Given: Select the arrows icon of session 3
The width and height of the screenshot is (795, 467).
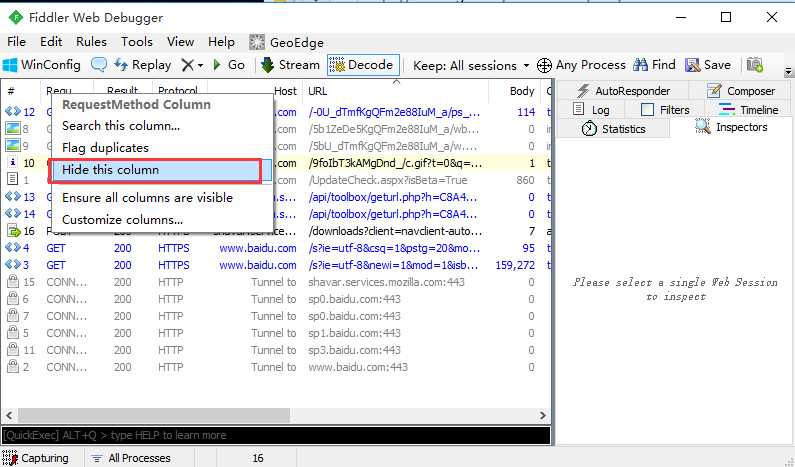Looking at the screenshot, I should pos(13,265).
